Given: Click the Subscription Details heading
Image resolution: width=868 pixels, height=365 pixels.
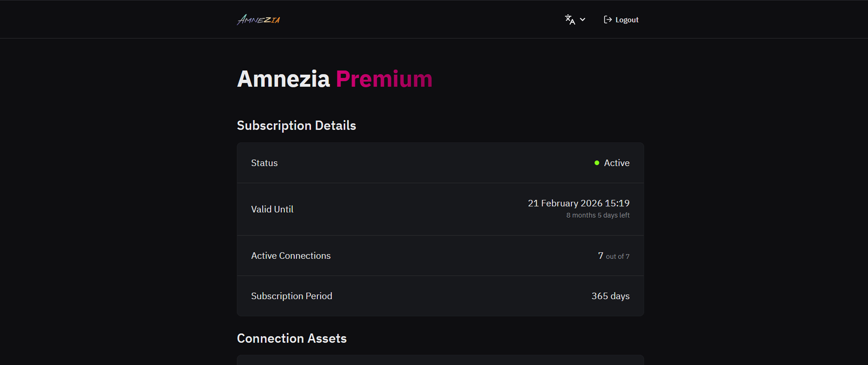Looking at the screenshot, I should tap(296, 126).
